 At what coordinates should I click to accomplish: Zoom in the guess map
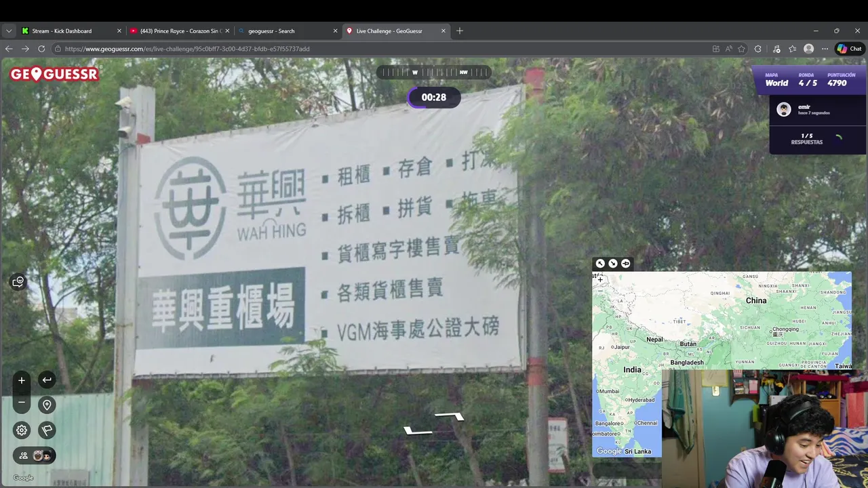tap(600, 279)
